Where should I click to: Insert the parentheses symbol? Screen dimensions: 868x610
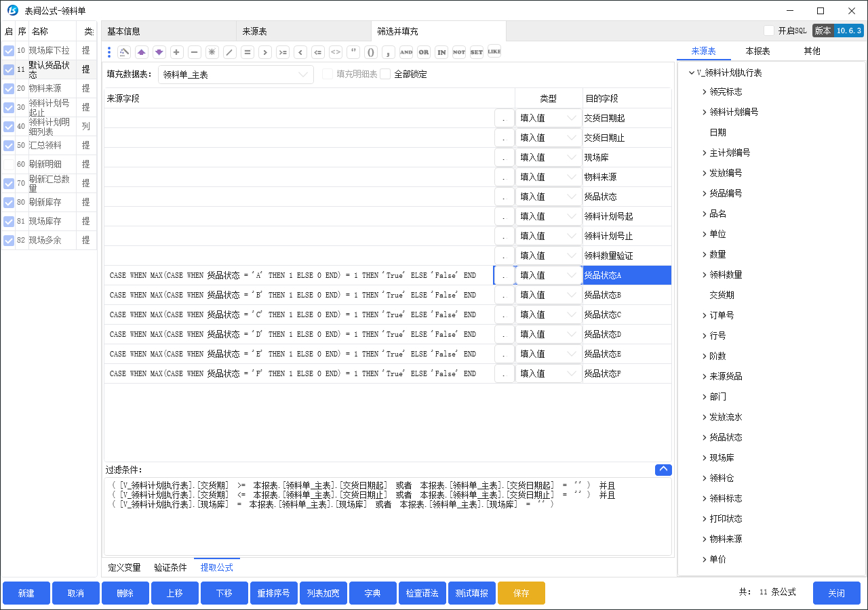371,52
